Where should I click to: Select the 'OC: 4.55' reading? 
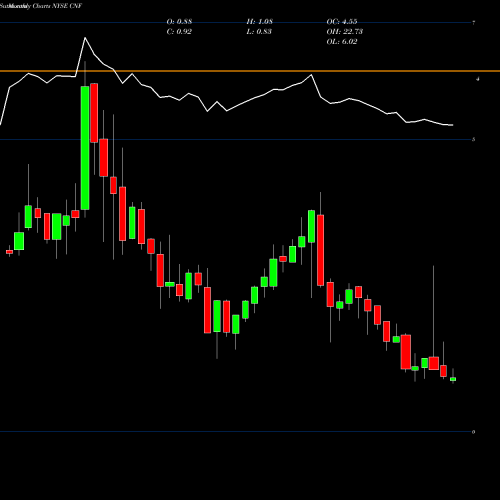(342, 22)
